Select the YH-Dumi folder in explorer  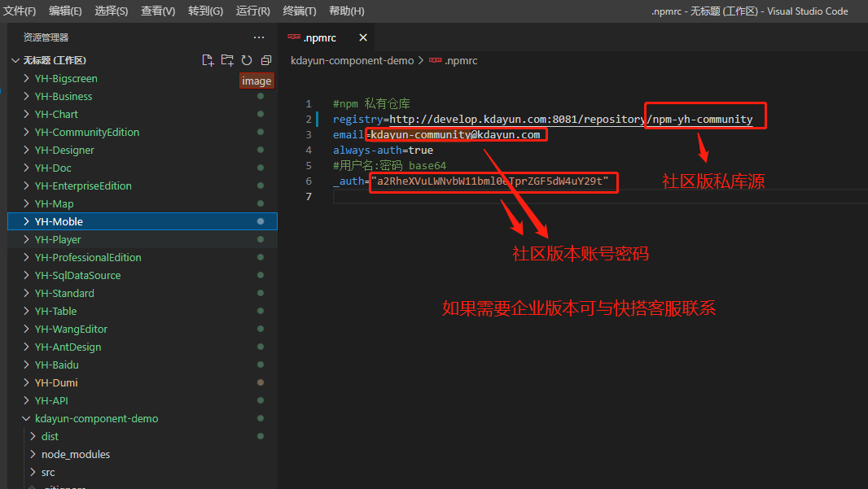(56, 383)
